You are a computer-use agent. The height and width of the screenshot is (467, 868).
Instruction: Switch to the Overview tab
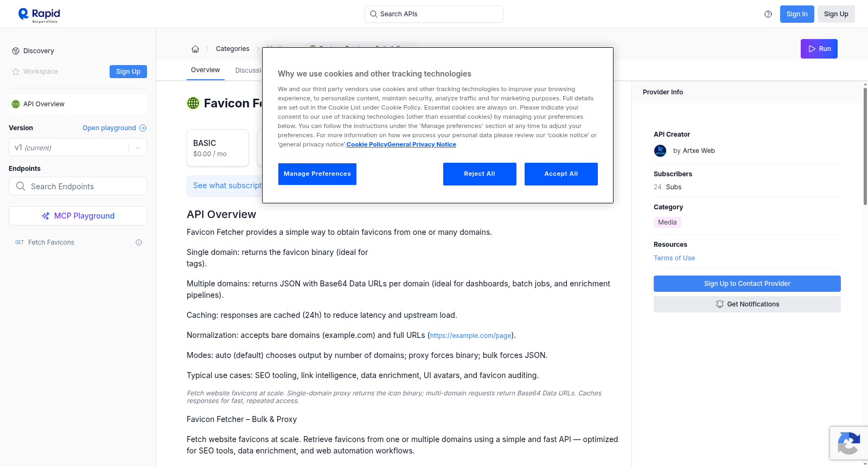pyautogui.click(x=206, y=70)
